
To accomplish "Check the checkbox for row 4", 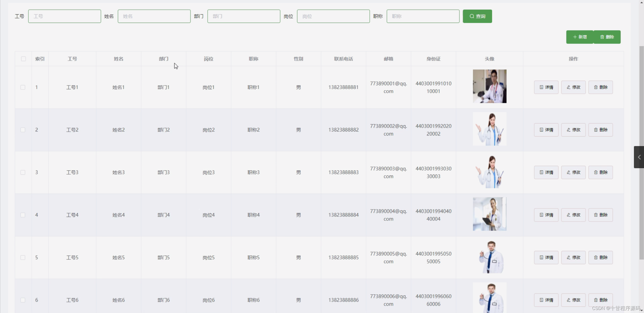I will pos(23,215).
